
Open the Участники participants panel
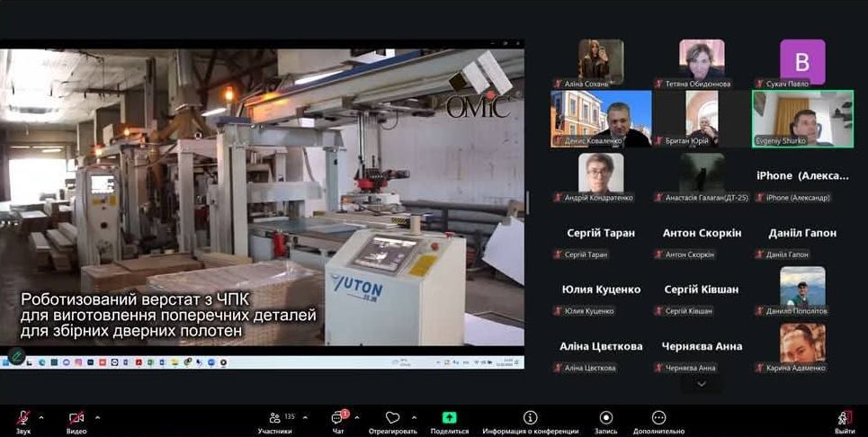(x=274, y=419)
